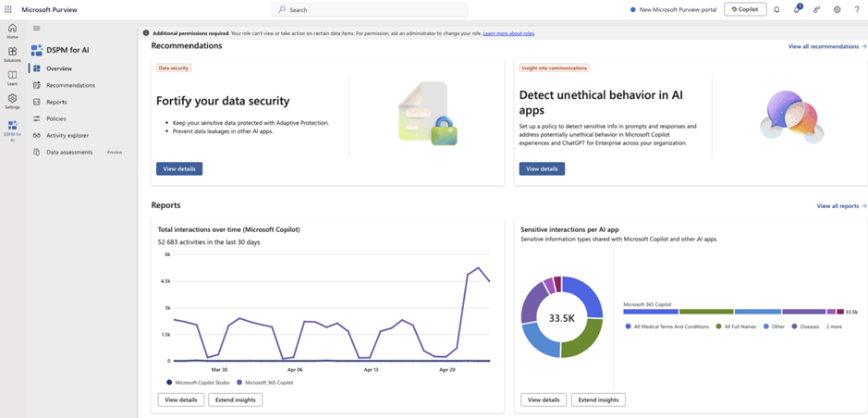Collapse navigation with hamburger icon
The image size is (868, 418).
(x=37, y=29)
